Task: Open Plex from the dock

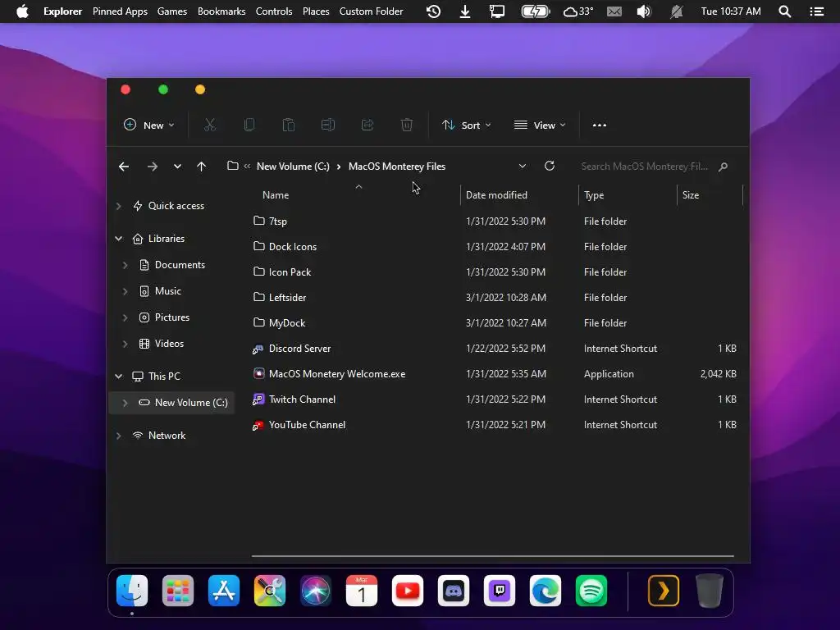Action: [x=664, y=591]
